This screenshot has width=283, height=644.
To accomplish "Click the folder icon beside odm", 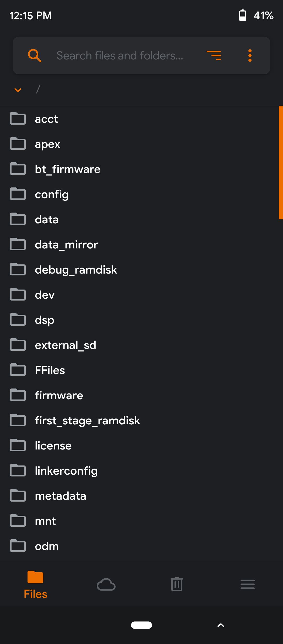I will click(x=18, y=546).
